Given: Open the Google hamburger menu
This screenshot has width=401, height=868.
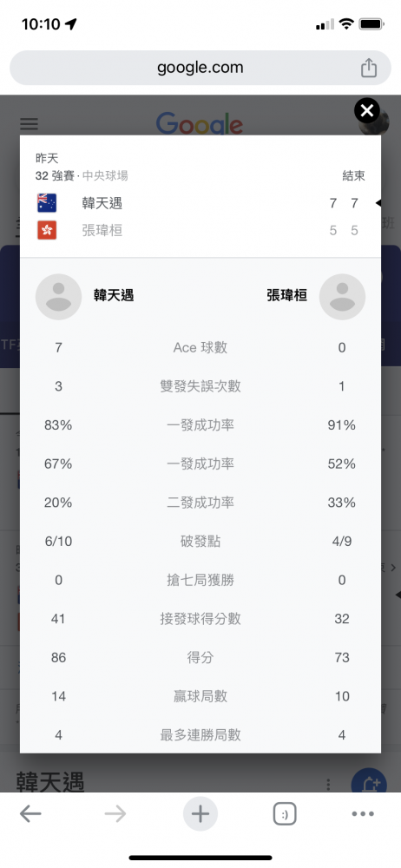Looking at the screenshot, I should (29, 124).
